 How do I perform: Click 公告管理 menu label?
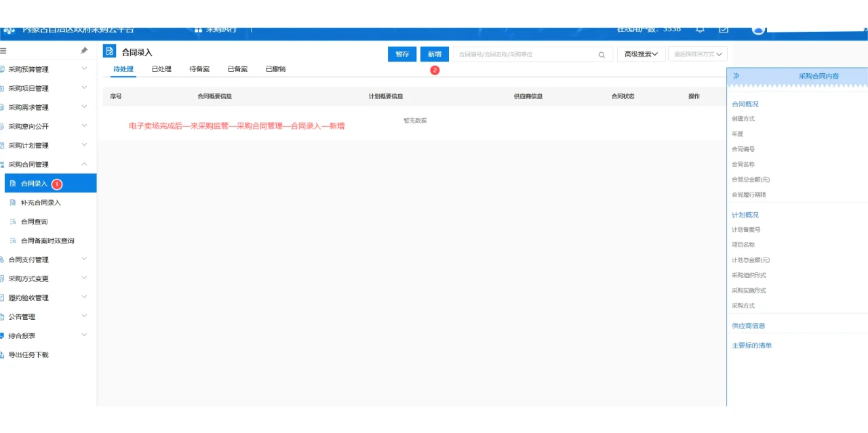point(22,316)
